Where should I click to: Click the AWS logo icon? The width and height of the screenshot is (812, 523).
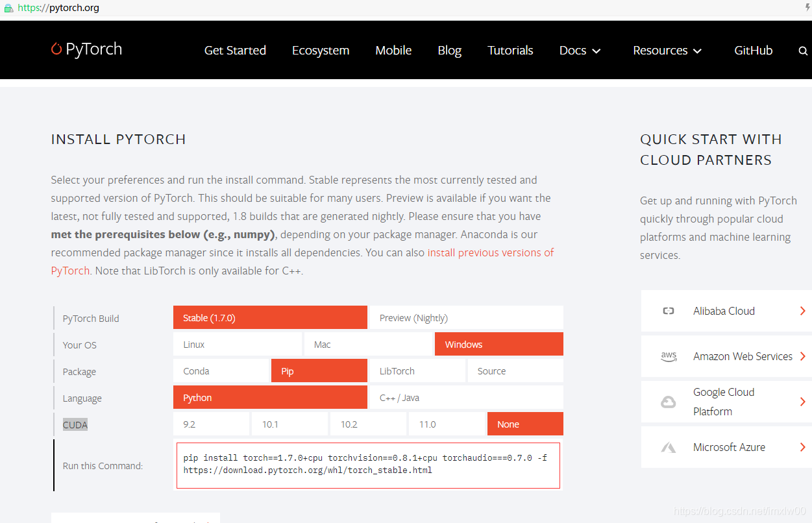click(x=669, y=356)
